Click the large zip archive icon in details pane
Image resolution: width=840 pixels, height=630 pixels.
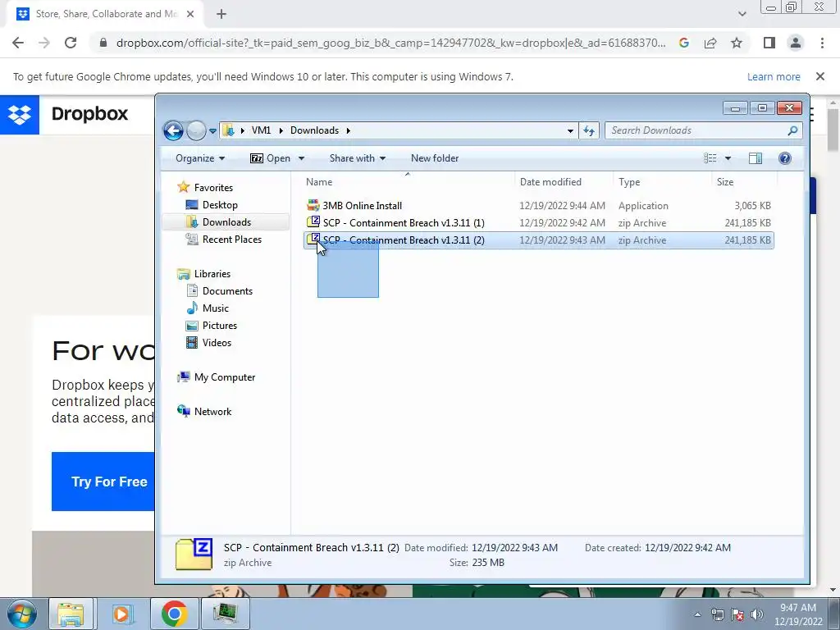(194, 555)
